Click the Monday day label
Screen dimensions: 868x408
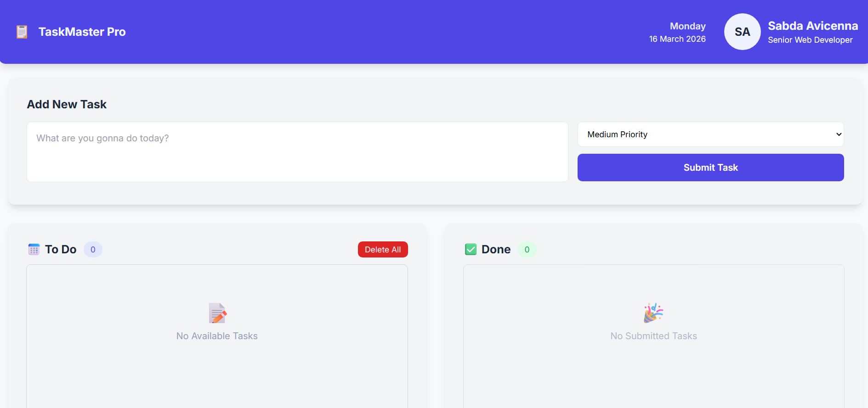(x=687, y=26)
